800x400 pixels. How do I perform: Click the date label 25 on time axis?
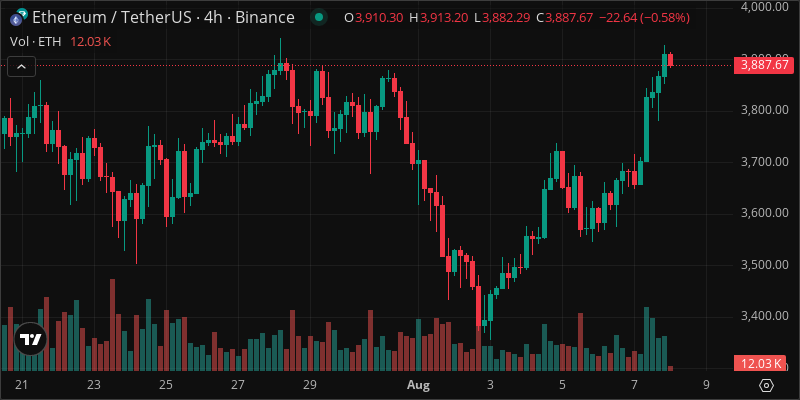coord(166,384)
